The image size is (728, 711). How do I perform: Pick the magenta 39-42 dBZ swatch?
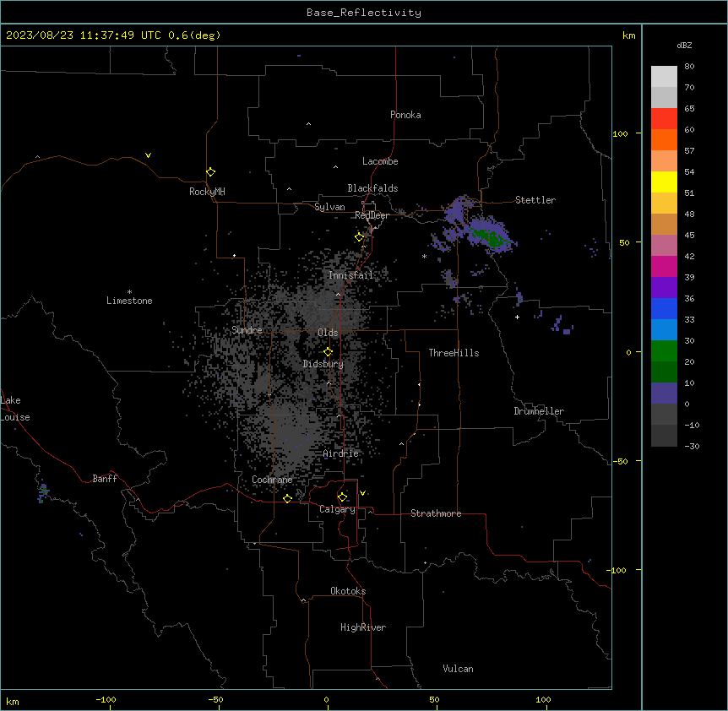[x=664, y=266]
